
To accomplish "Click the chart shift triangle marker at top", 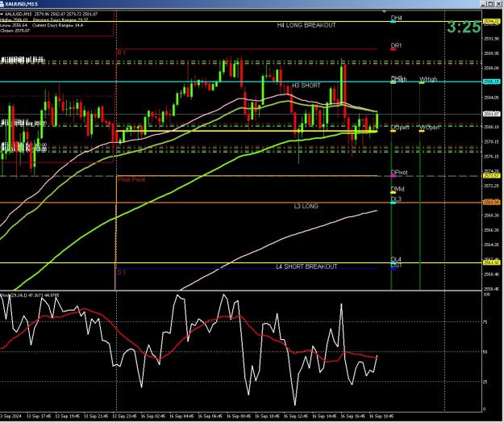I will click(x=384, y=11).
